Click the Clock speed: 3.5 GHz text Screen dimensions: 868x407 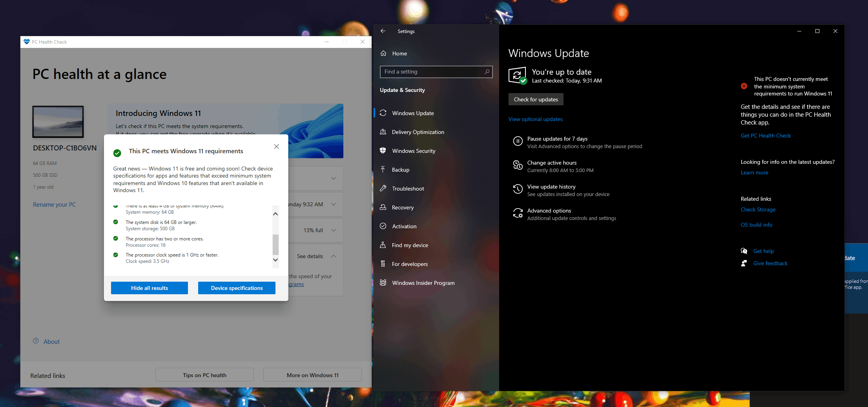coord(148,261)
